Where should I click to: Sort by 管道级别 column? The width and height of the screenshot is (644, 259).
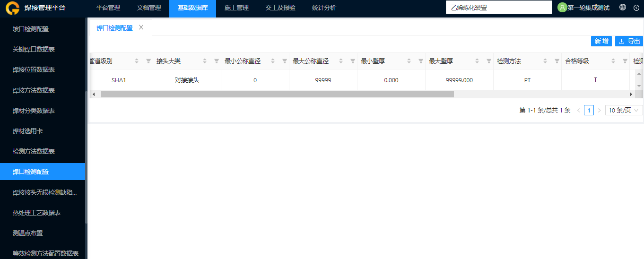137,61
